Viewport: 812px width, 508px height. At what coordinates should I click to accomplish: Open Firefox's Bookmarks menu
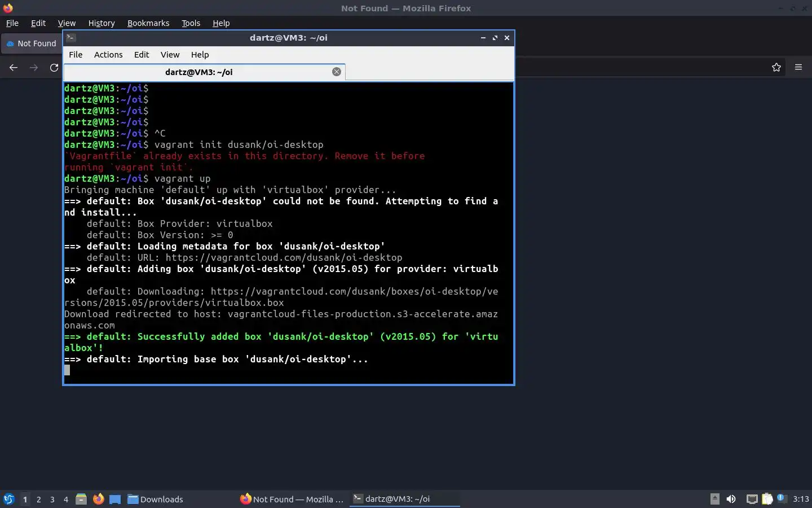[148, 23]
